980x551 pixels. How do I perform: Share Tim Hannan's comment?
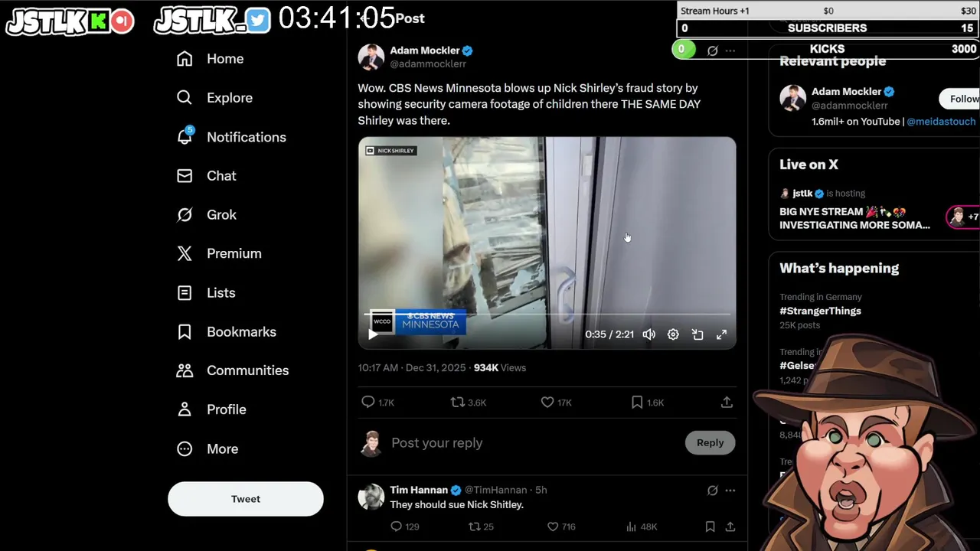pos(730,527)
